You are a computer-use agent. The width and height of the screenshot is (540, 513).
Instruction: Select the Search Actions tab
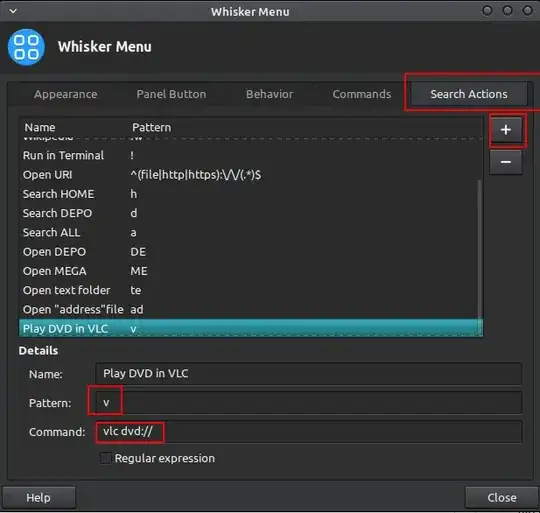pos(469,94)
